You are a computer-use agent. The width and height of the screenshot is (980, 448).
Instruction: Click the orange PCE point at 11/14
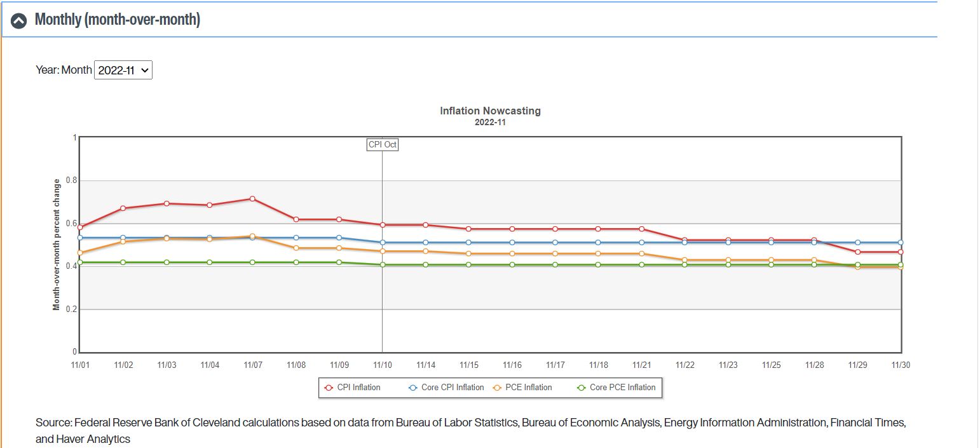click(x=426, y=252)
